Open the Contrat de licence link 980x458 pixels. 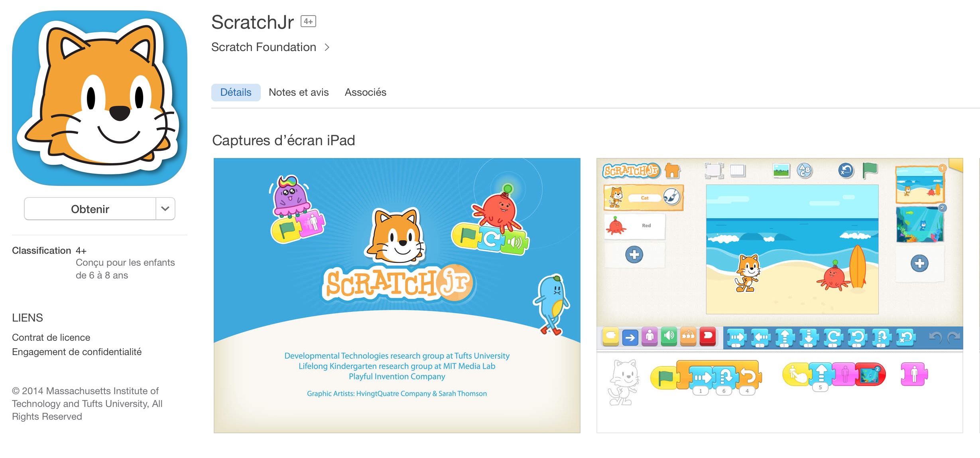(x=51, y=338)
